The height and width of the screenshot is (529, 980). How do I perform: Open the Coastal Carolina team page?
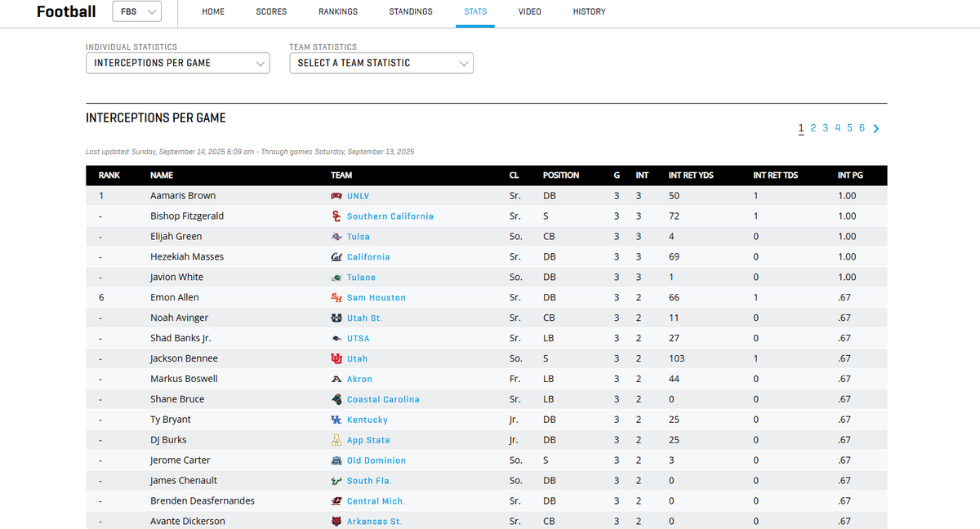[382, 398]
